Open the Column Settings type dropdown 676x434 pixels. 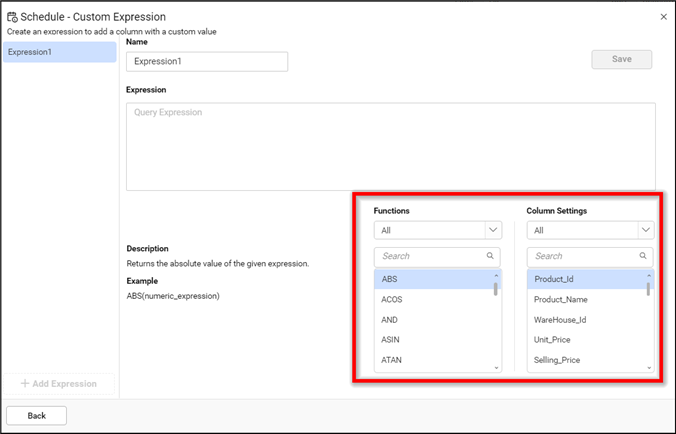tap(590, 230)
